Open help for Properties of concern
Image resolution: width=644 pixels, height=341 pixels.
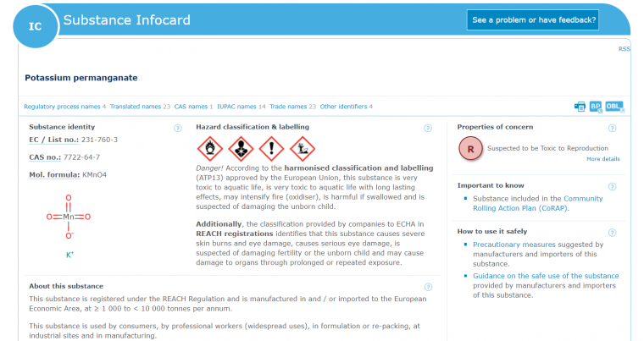click(x=613, y=128)
